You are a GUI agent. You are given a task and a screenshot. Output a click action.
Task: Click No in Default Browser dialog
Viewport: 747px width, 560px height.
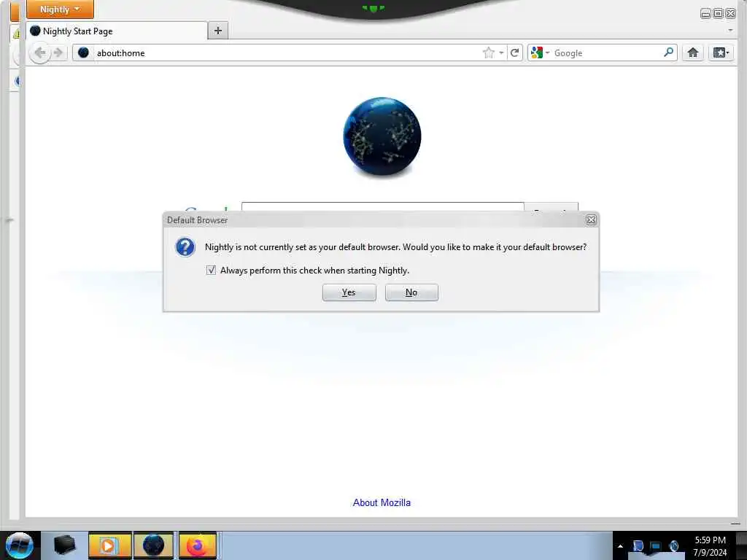pyautogui.click(x=411, y=292)
